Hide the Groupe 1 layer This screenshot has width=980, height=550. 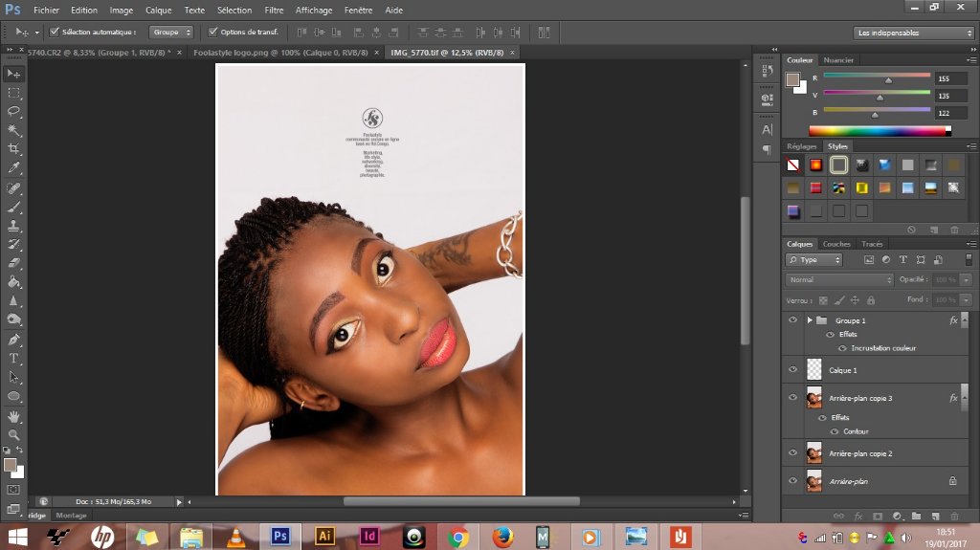click(x=792, y=320)
